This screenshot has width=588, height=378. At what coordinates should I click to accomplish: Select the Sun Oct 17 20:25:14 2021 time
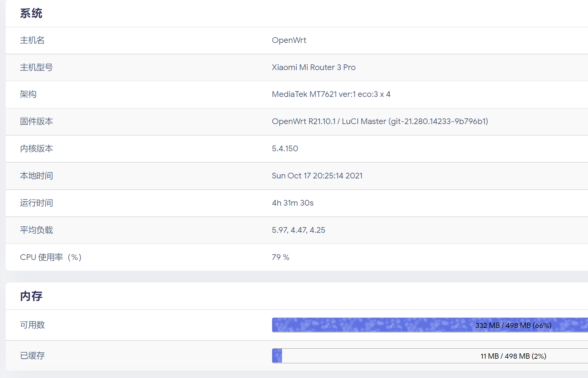point(317,176)
